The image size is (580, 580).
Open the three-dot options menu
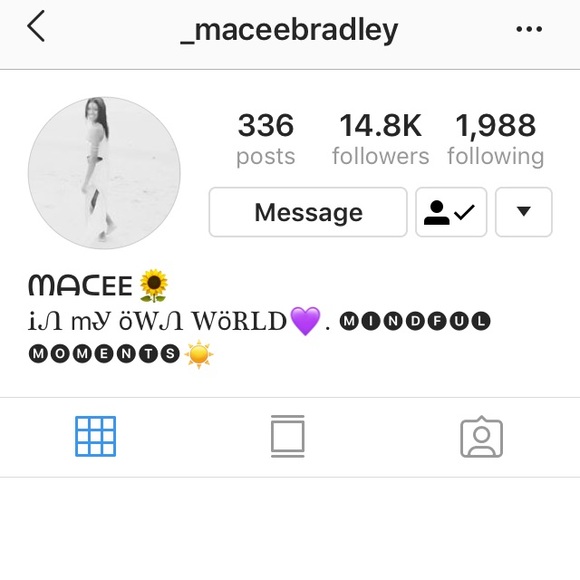pyautogui.click(x=529, y=29)
